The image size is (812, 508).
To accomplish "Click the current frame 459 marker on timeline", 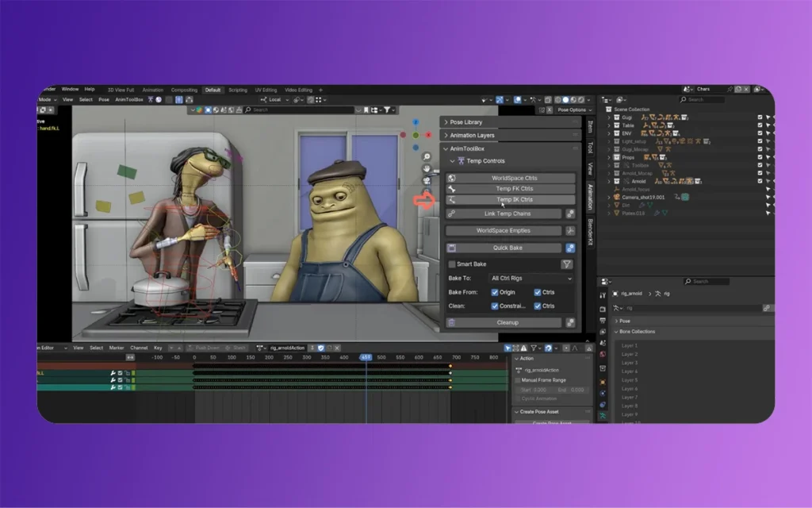I will click(x=366, y=358).
